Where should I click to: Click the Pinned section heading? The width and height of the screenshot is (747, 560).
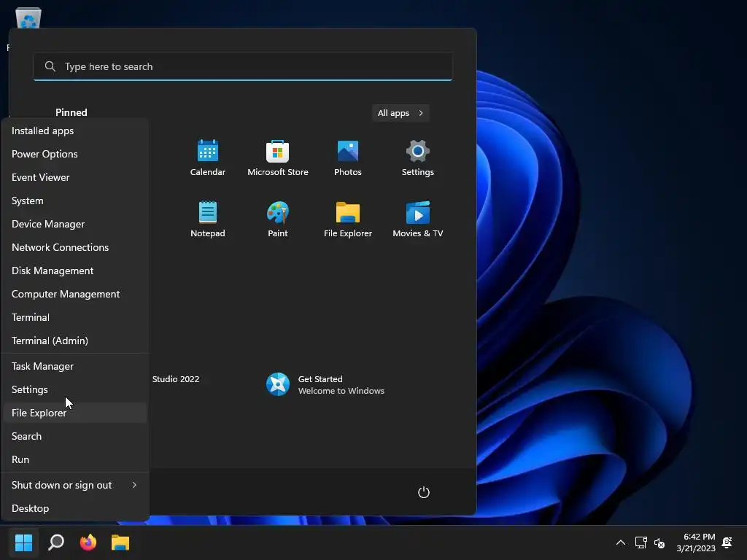pos(71,112)
